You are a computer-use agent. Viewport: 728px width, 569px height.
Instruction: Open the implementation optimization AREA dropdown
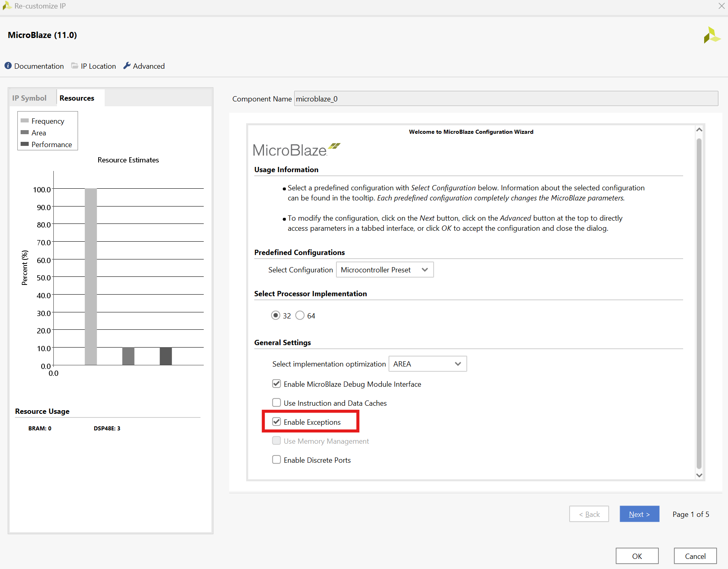[x=428, y=364]
